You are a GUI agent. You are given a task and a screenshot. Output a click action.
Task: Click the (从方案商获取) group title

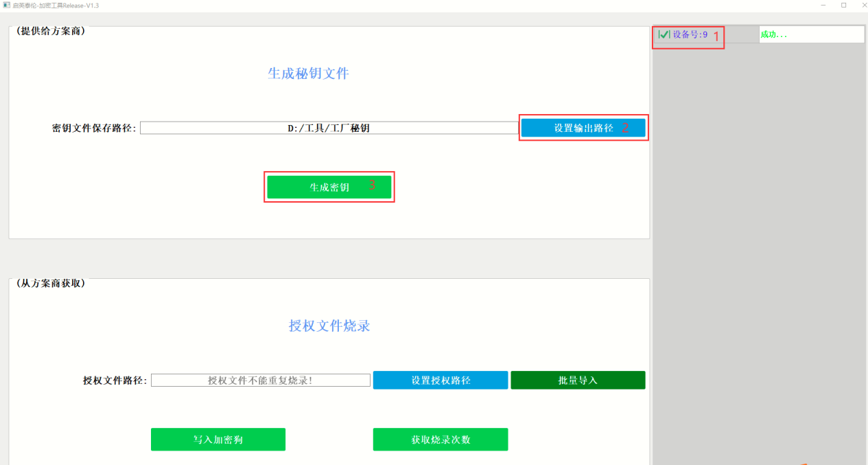point(50,283)
